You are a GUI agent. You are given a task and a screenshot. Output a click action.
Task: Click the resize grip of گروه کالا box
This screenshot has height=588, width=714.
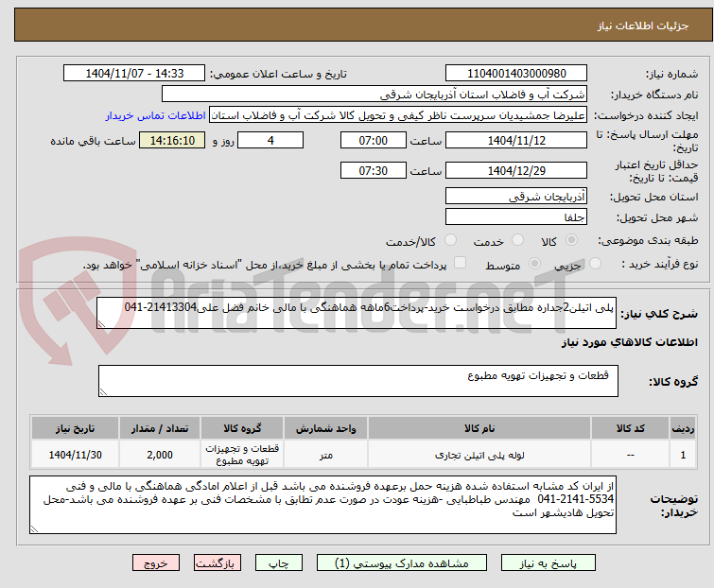pyautogui.click(x=103, y=392)
